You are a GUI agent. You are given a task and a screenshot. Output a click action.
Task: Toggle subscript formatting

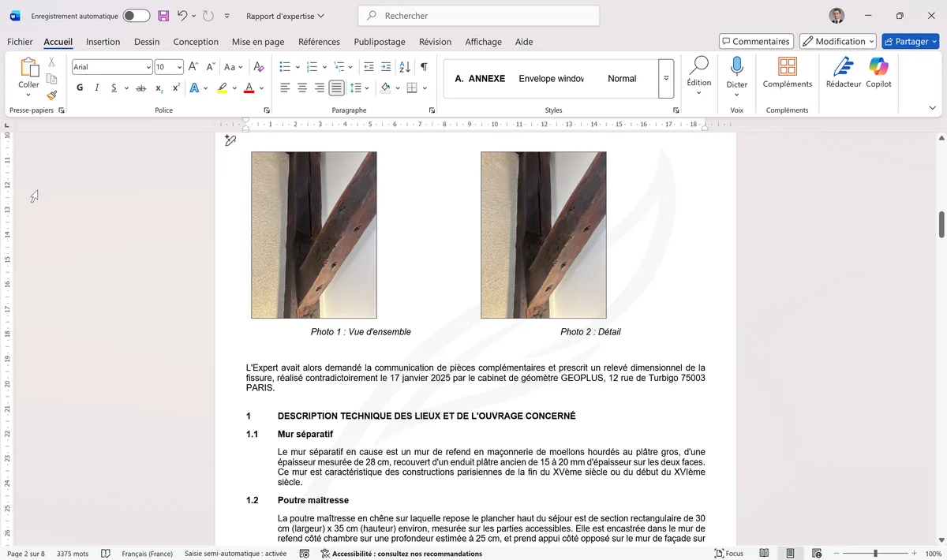pyautogui.click(x=159, y=87)
